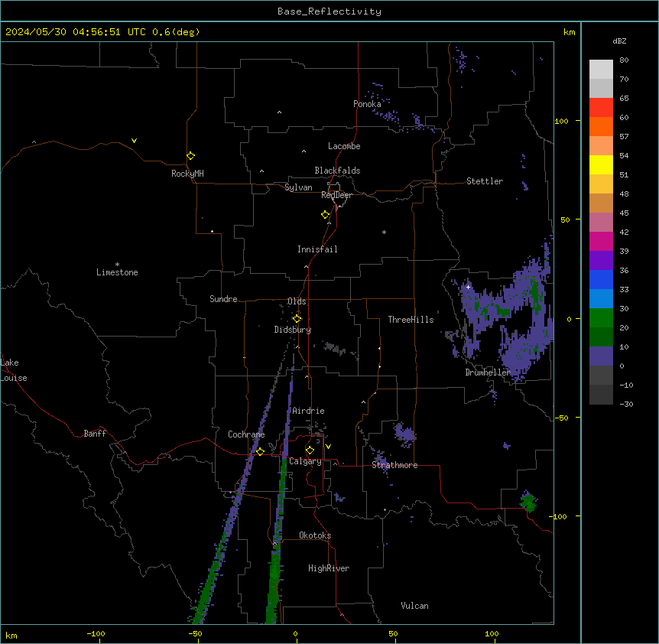Click the RockyMH label
This screenshot has height=644, width=659.
point(187,174)
